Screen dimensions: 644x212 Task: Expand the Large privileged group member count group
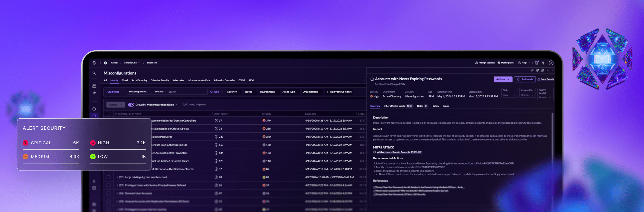coord(117,177)
